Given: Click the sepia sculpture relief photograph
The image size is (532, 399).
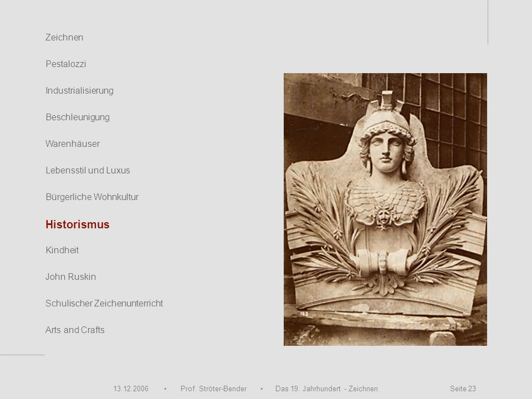Looking at the screenshot, I should pyautogui.click(x=385, y=209).
